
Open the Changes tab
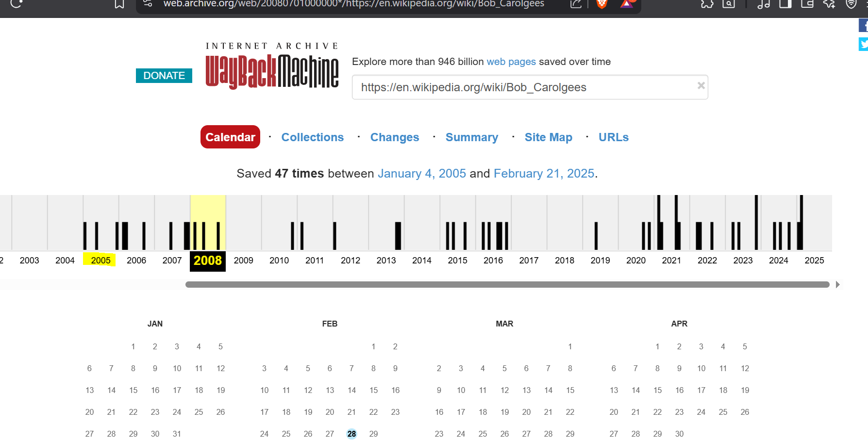point(395,137)
